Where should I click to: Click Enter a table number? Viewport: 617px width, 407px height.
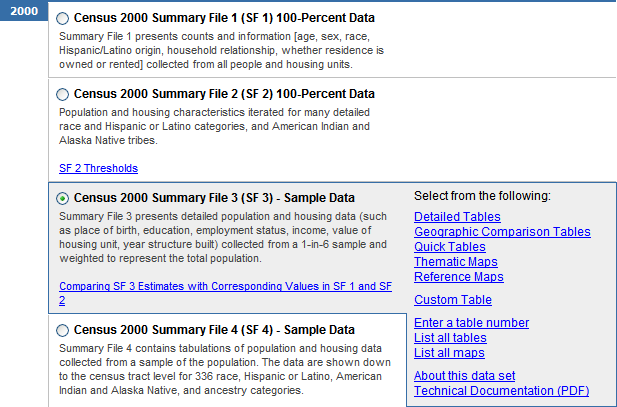click(471, 323)
